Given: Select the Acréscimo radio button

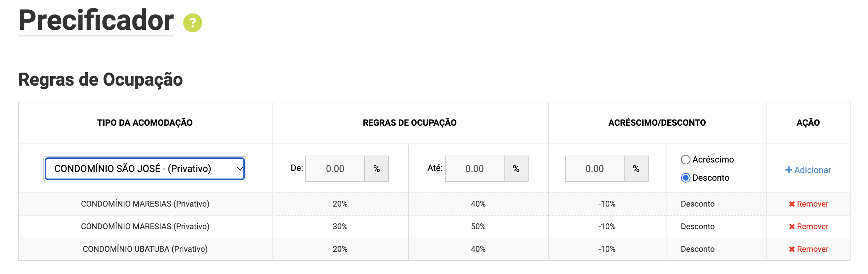Looking at the screenshot, I should coord(685,160).
